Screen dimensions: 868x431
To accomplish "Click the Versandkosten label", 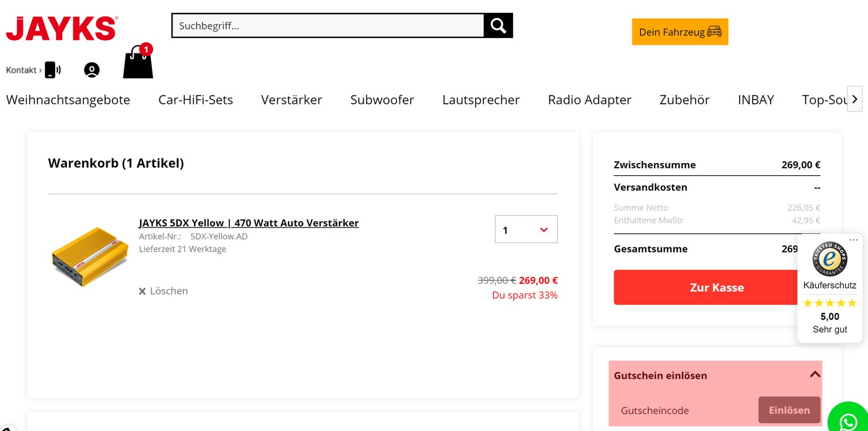I will coord(650,187).
